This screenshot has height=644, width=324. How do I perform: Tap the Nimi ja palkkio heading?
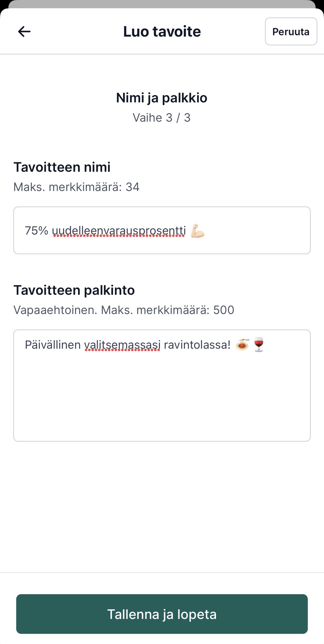coord(162,98)
